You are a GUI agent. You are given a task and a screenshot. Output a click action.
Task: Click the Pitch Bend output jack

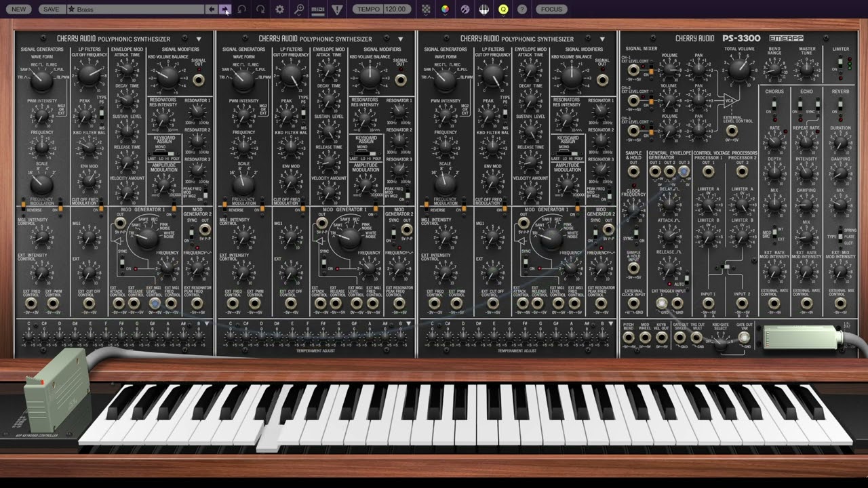(629, 337)
